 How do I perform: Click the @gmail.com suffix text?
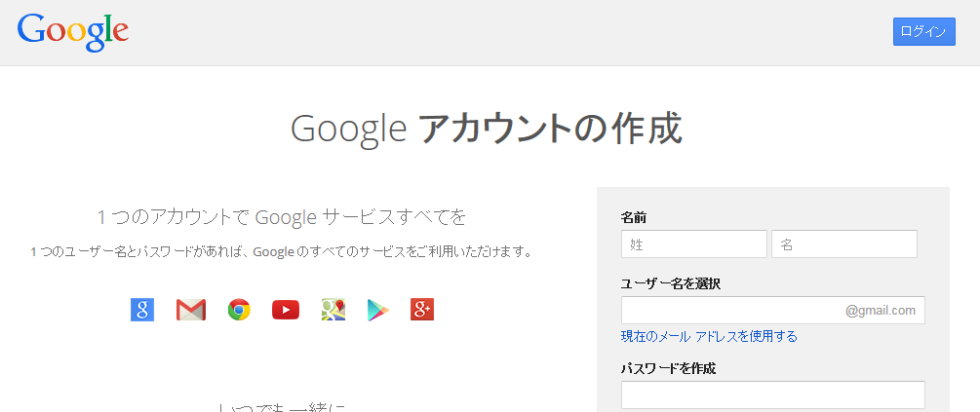(881, 310)
